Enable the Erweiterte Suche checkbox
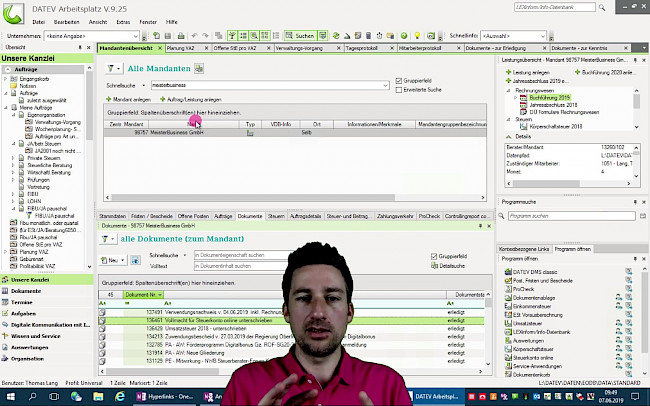The width and height of the screenshot is (650, 406). 398,88
